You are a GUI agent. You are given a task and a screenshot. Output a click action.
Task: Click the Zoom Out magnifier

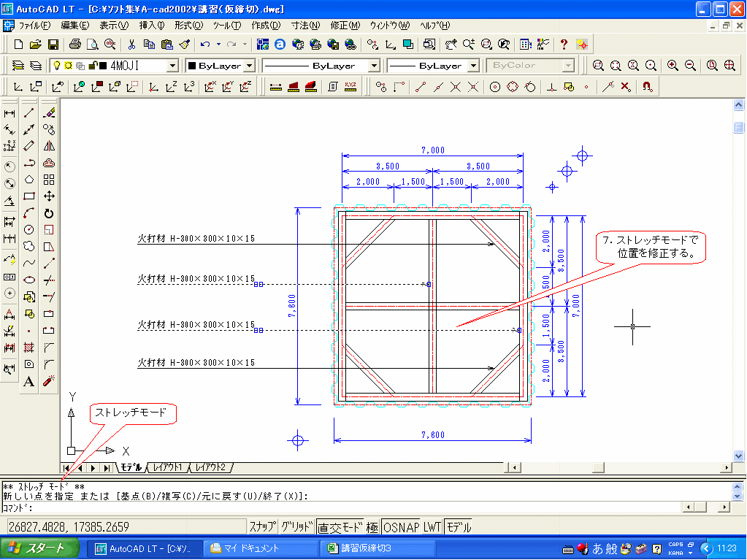pyautogui.click(x=690, y=65)
